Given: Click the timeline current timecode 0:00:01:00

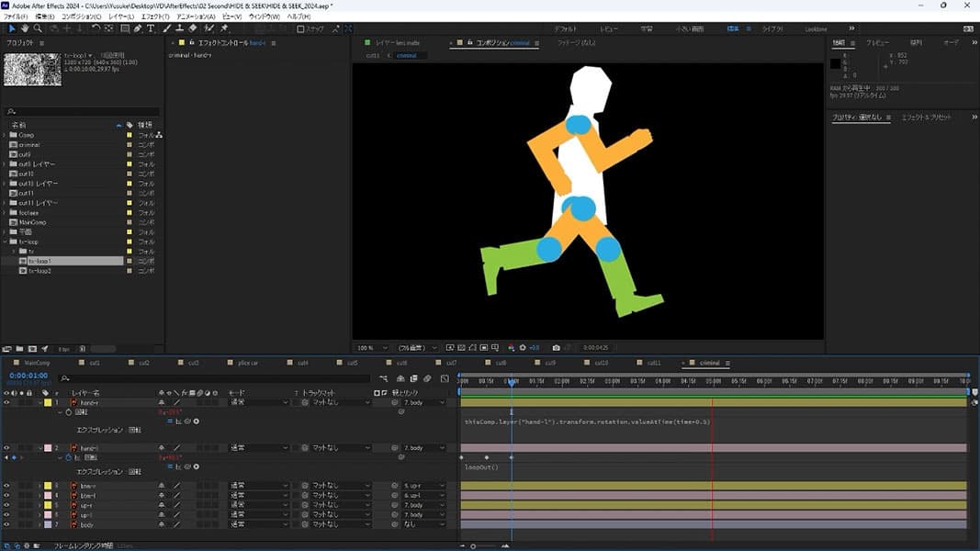Looking at the screenshot, I should (28, 376).
